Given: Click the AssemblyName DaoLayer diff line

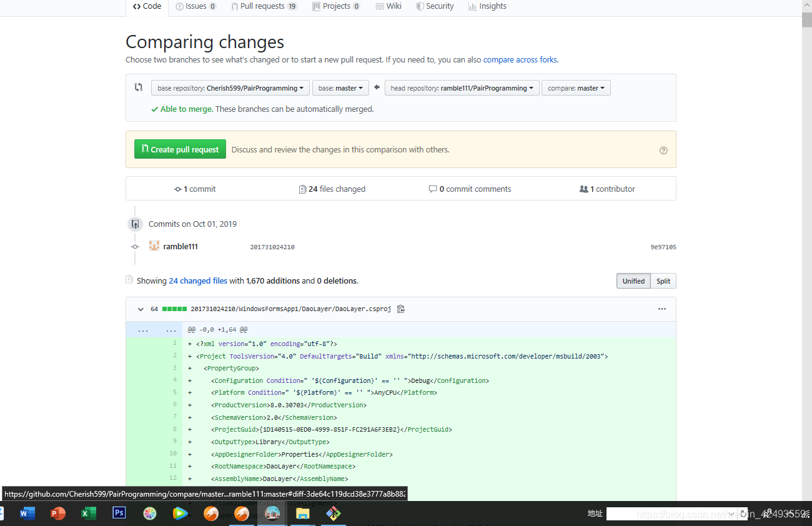Looking at the screenshot, I should [x=429, y=479].
